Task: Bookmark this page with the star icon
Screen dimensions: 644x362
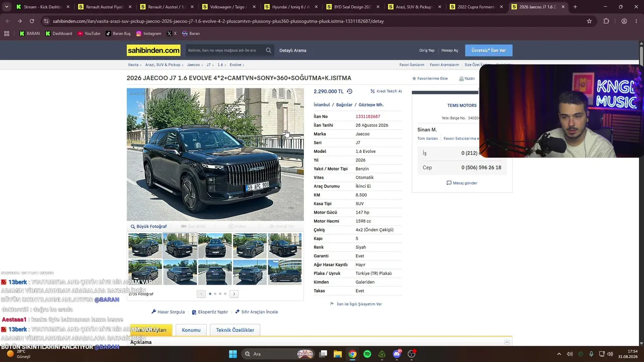Action: pyautogui.click(x=589, y=21)
